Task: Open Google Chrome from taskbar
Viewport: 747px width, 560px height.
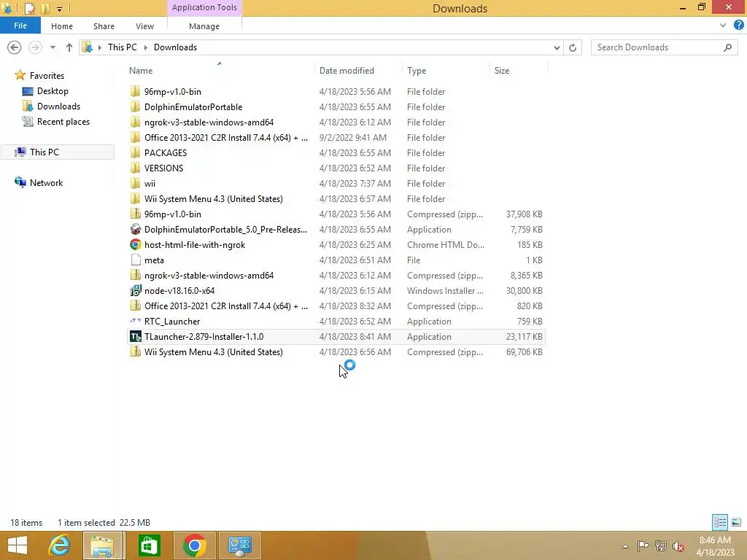Action: click(x=194, y=545)
